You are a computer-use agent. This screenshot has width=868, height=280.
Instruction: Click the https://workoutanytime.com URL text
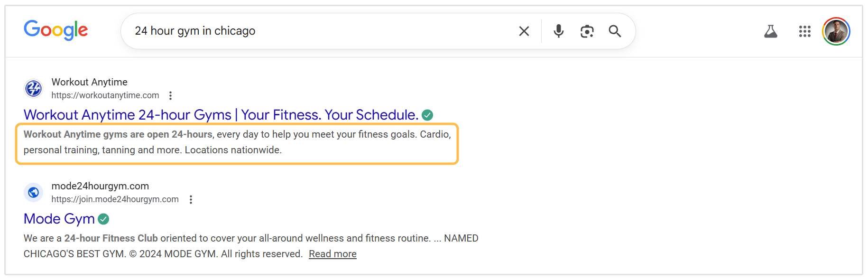(x=105, y=95)
